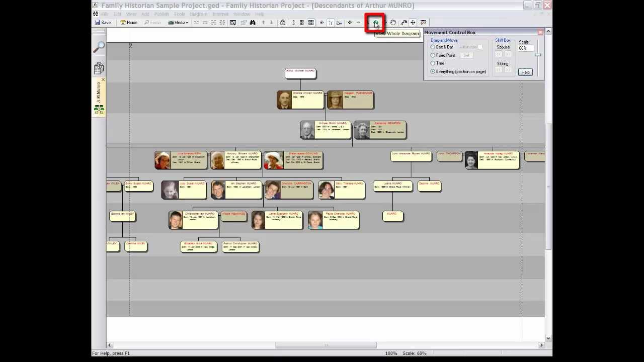Select the Catherine REARDON box
Image resolution: width=644 pixels, height=362 pixels.
point(380,130)
